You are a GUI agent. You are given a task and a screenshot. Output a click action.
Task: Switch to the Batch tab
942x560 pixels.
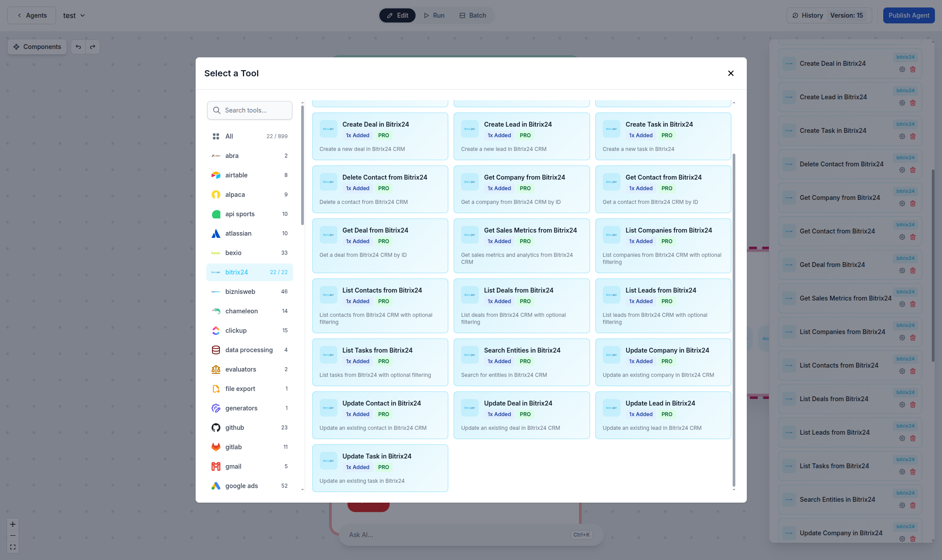tap(473, 15)
